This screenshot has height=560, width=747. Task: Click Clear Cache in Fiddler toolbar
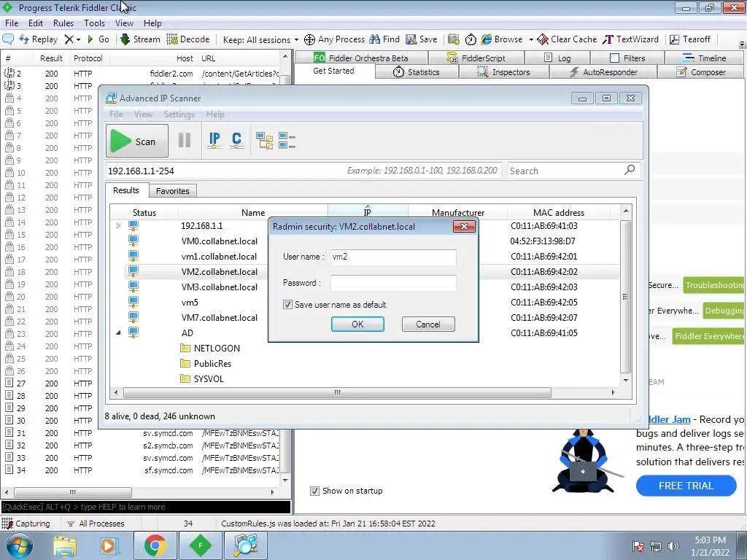coord(567,39)
